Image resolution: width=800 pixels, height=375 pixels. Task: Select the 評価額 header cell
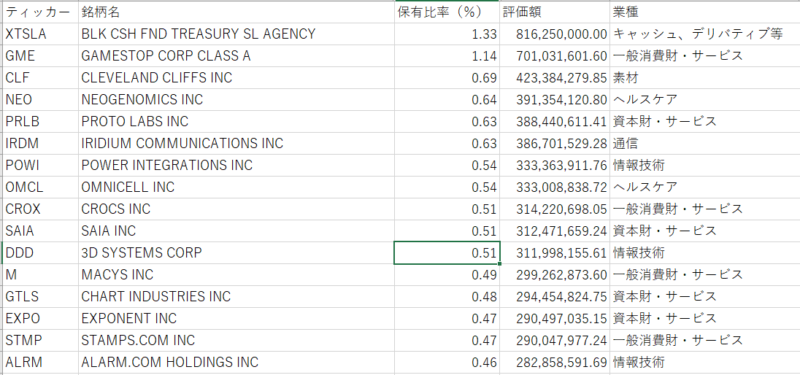point(555,12)
